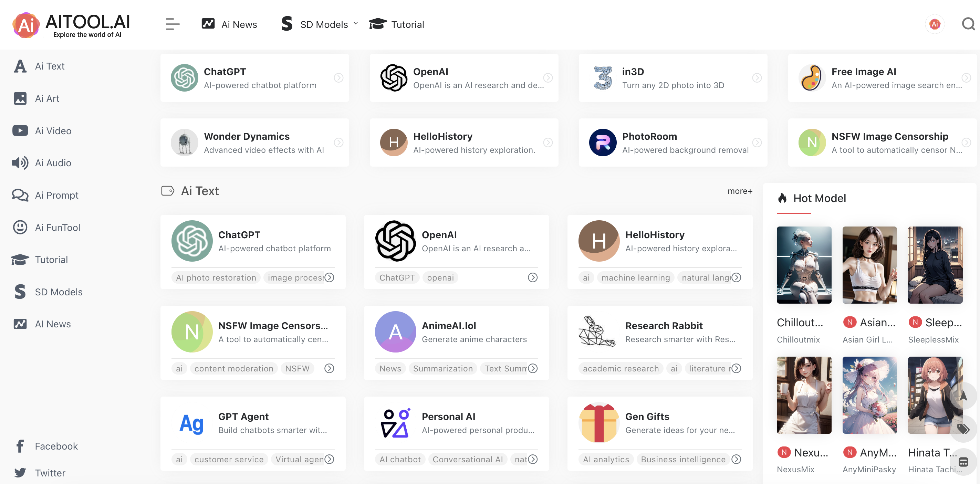
Task: Switch to Ai News in the top navigation
Action: tap(239, 24)
